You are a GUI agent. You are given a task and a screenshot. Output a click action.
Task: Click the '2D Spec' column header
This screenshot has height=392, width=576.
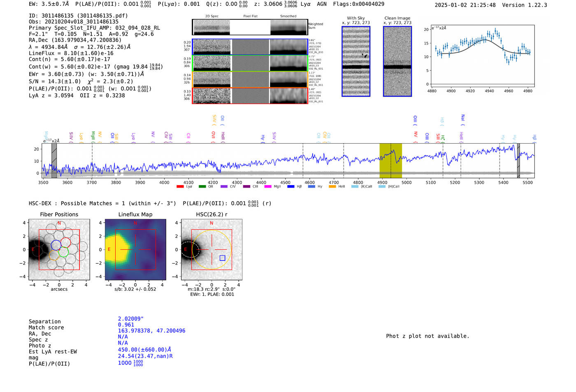211,16
